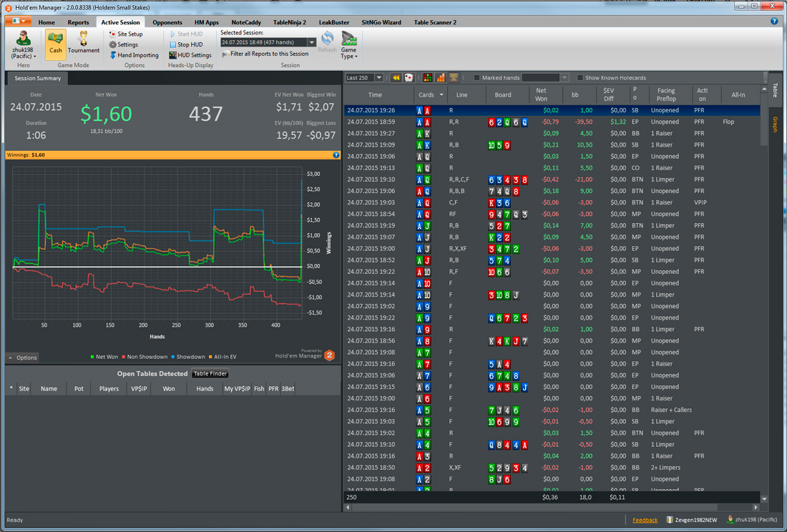Sort hands by the Net Won column header

point(541,95)
